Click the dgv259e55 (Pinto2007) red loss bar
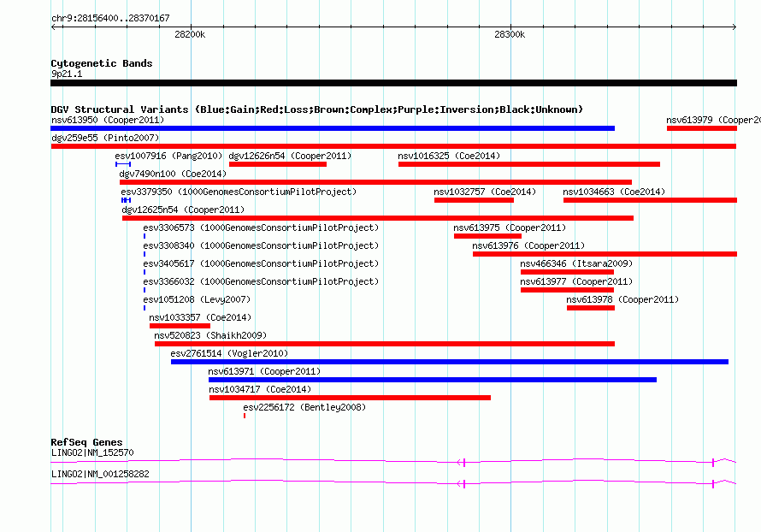 tap(393, 146)
